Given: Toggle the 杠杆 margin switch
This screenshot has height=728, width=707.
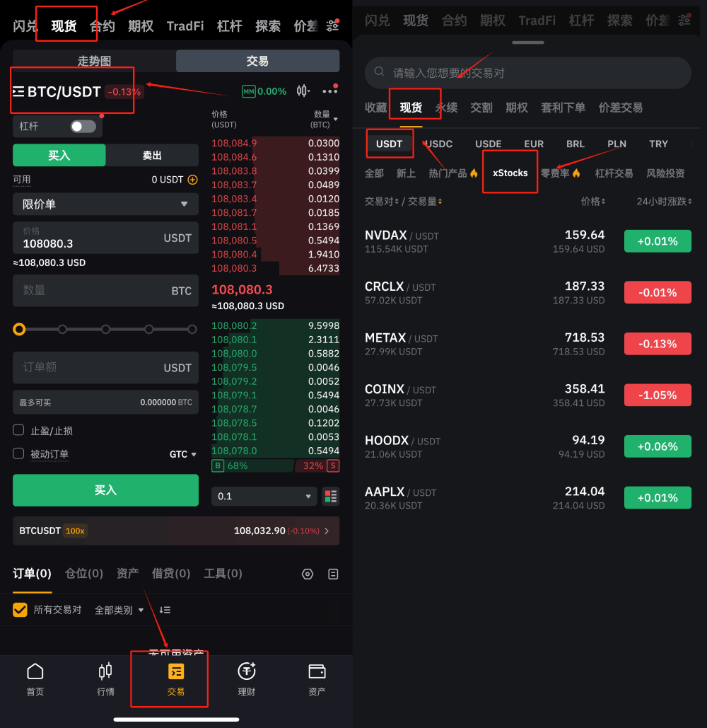Looking at the screenshot, I should click(83, 127).
